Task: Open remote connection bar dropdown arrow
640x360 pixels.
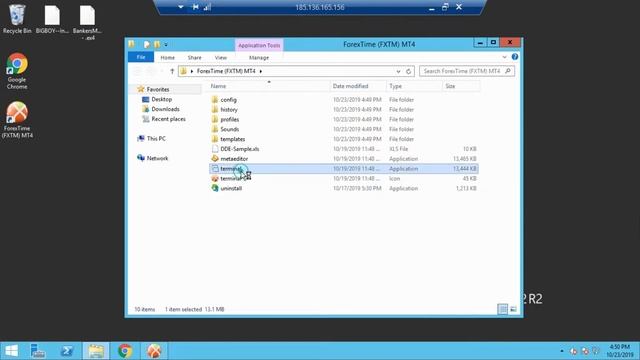Action: coord(181,7)
